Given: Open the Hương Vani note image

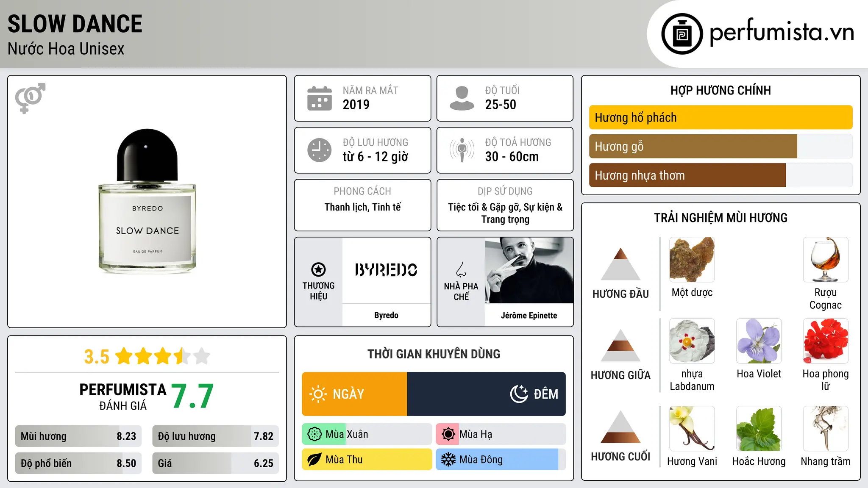Looking at the screenshot, I should coord(692,429).
